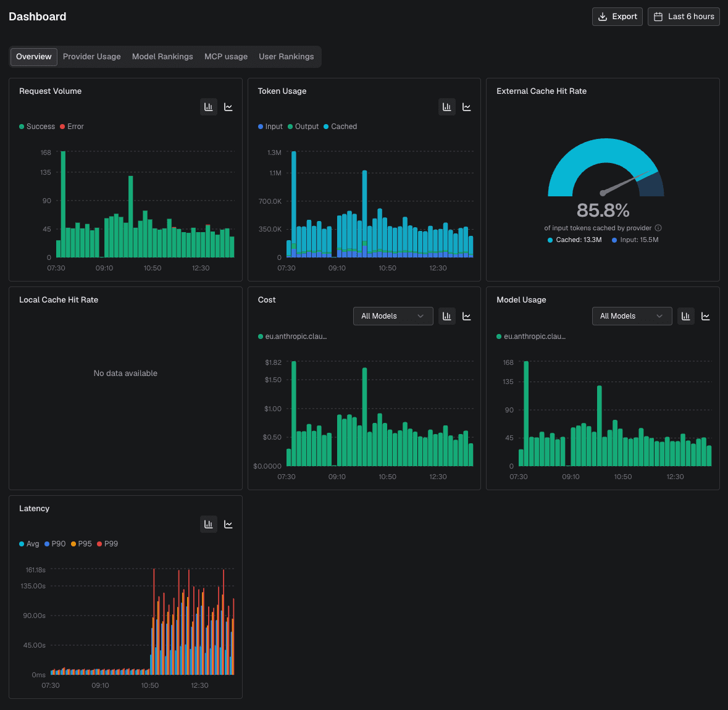Screen dimensions: 728x710
Task: Click the calendar icon in Last 6 hours
Action: pos(658,17)
